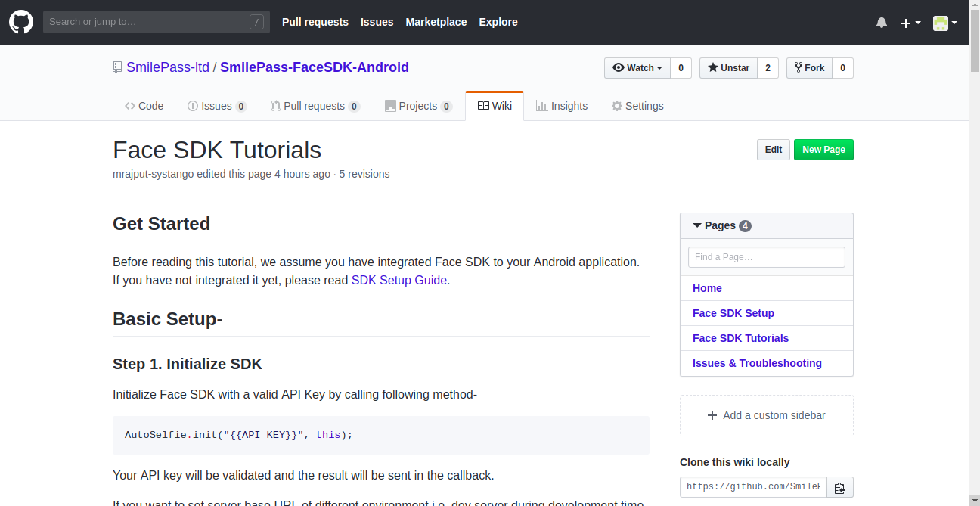Click the Clone this wiki locally label
The height and width of the screenshot is (506, 980).
click(x=735, y=462)
